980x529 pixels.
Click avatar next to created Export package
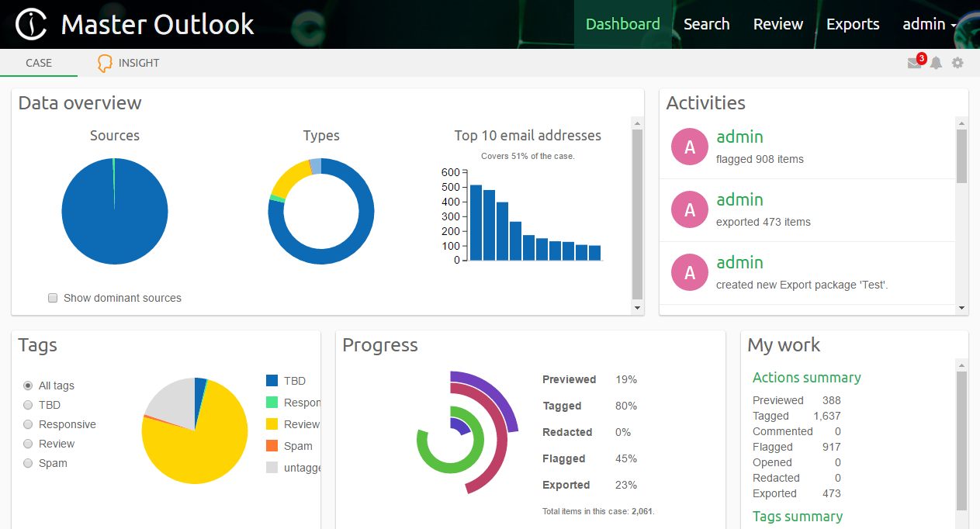click(x=690, y=272)
